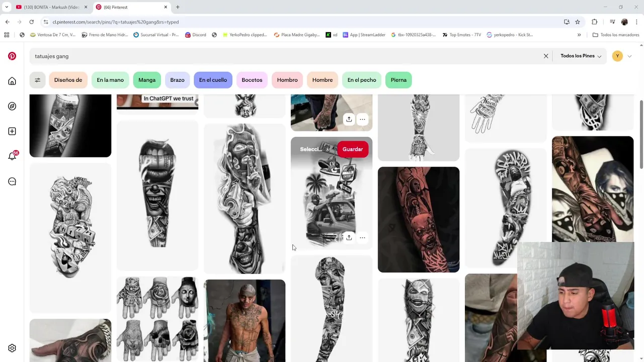
Task: Open the shirtless tattooed man pin
Action: 245,321
